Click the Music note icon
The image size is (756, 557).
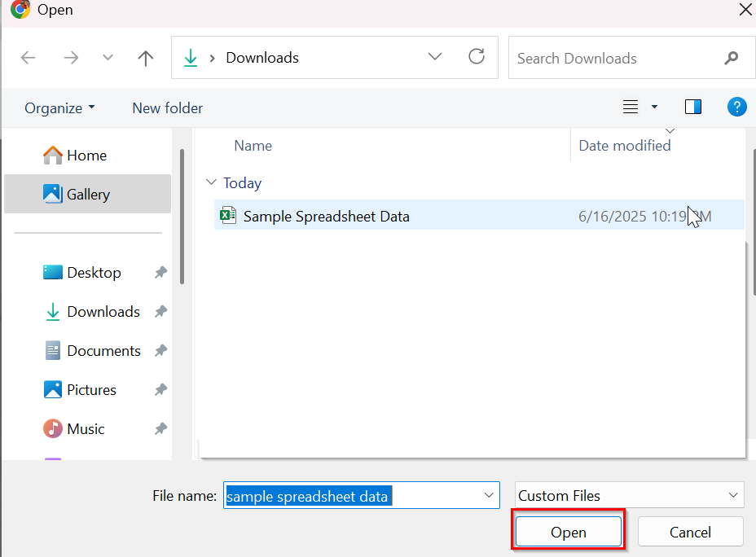click(53, 428)
